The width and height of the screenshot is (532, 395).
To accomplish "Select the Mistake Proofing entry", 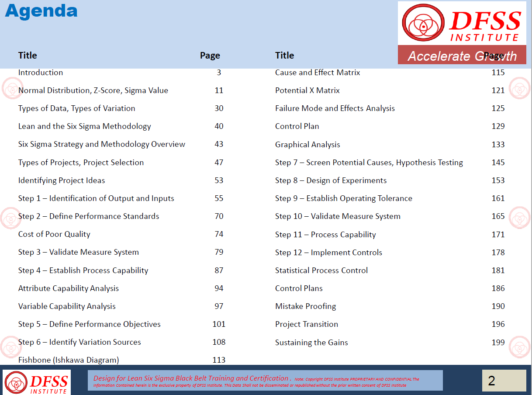I will pyautogui.click(x=306, y=306).
